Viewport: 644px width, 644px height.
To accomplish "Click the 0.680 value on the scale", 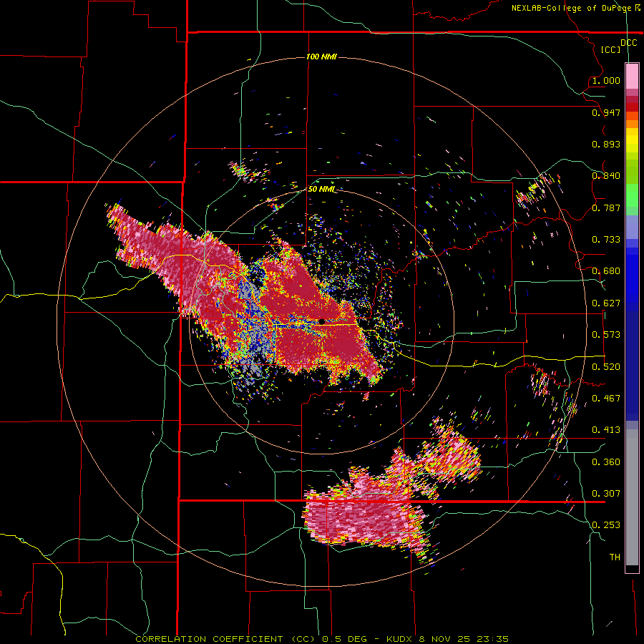I will tap(606, 271).
